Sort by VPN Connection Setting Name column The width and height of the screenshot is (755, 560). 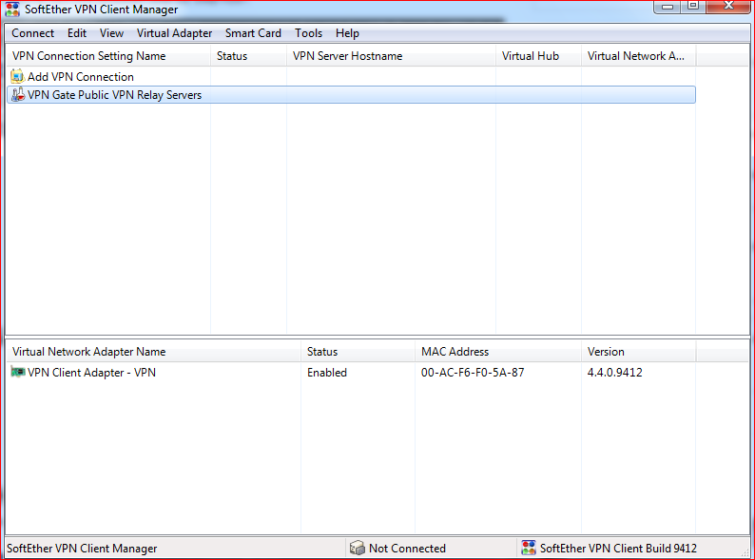pos(108,56)
